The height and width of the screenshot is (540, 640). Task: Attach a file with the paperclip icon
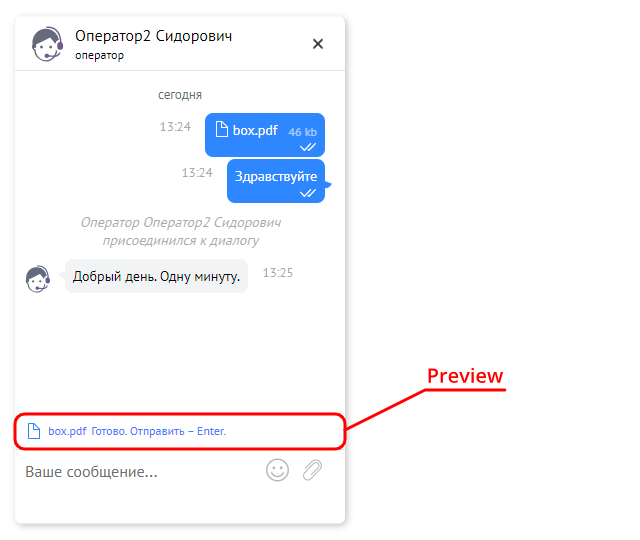click(312, 470)
